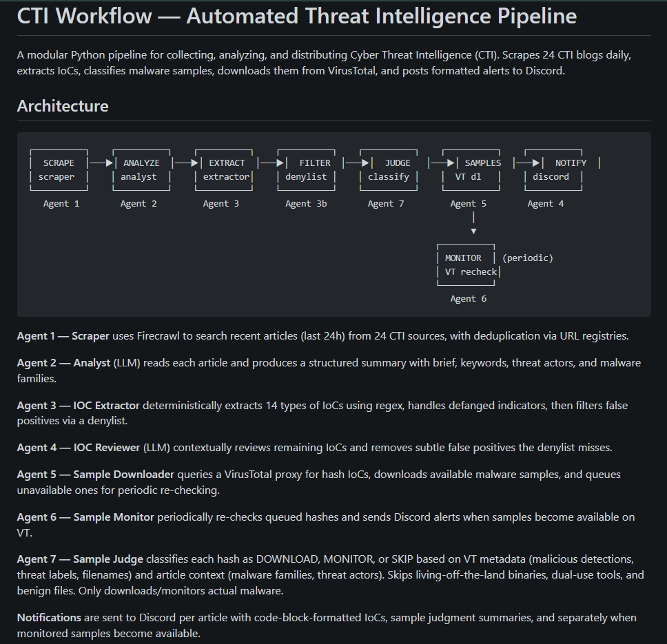Click the ANALYZE analyst box in diagram
Screen dimensions: 667x644
141,170
